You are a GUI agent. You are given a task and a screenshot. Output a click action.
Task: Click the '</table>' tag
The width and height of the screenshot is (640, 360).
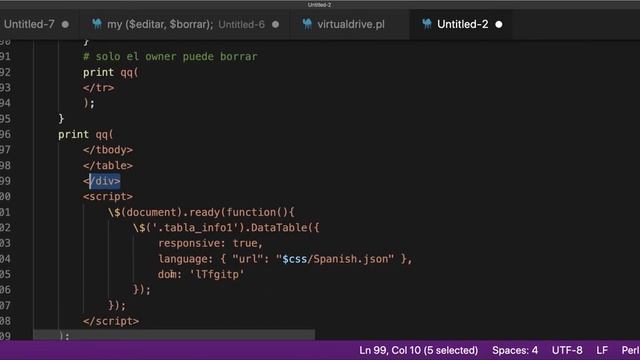108,165
